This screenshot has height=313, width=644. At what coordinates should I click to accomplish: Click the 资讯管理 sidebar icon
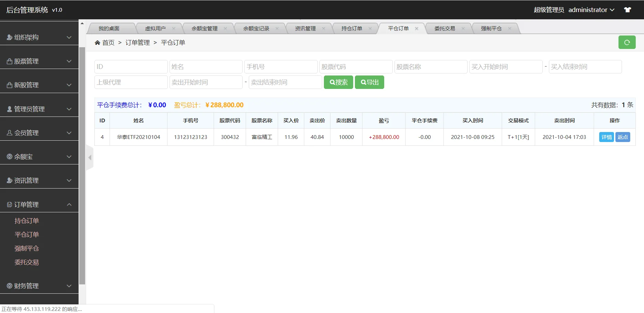point(9,180)
